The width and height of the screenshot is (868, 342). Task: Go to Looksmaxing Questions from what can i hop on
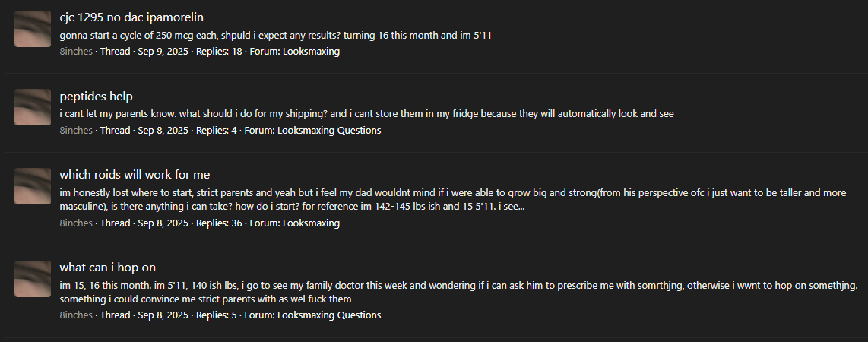pos(329,315)
